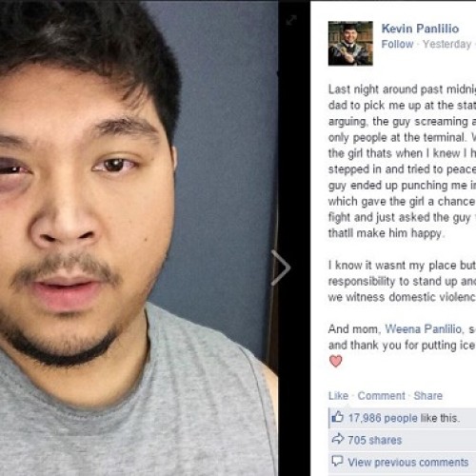Click the red heart emoji in post
The width and height of the screenshot is (476, 476).
(336, 361)
